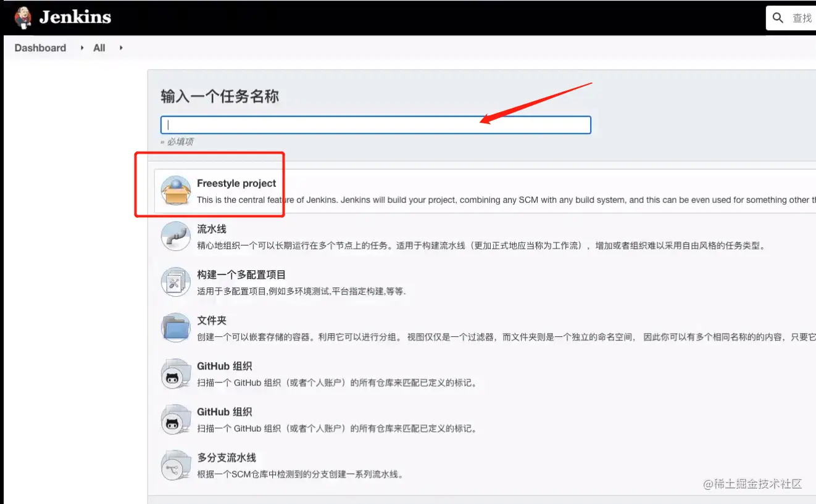Screen dimensions: 816x504
Task: Open the Jenkins home title link
Action: click(x=75, y=17)
